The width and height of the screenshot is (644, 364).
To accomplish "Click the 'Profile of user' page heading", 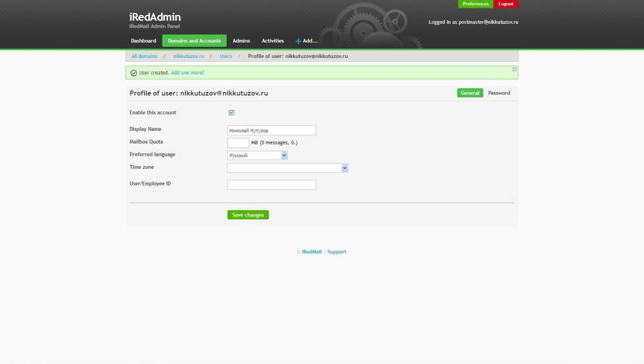I will [199, 93].
